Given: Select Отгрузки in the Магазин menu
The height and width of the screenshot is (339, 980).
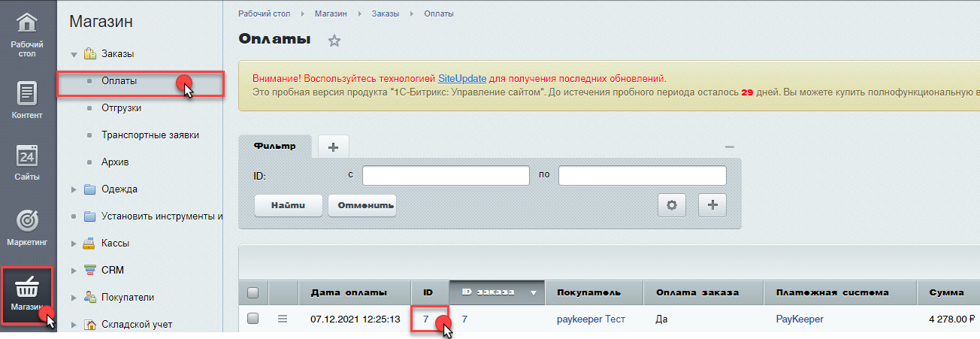Looking at the screenshot, I should [x=121, y=108].
